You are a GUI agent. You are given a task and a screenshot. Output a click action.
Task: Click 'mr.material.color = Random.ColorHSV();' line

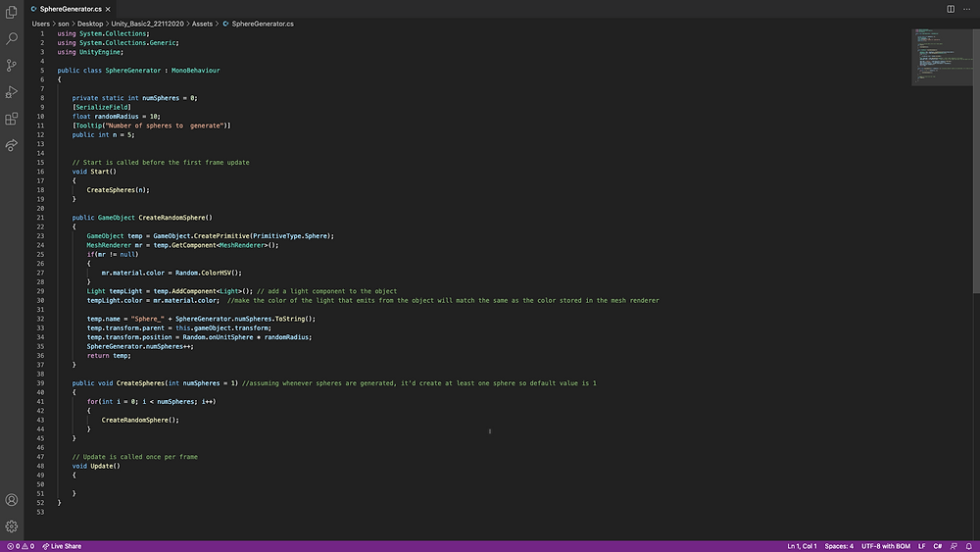pyautogui.click(x=171, y=274)
